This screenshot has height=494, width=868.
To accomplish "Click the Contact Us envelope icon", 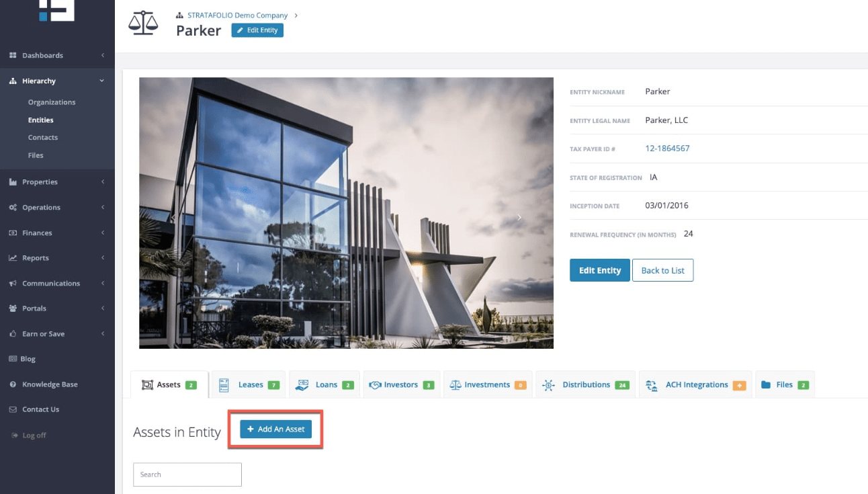I will (x=13, y=409).
